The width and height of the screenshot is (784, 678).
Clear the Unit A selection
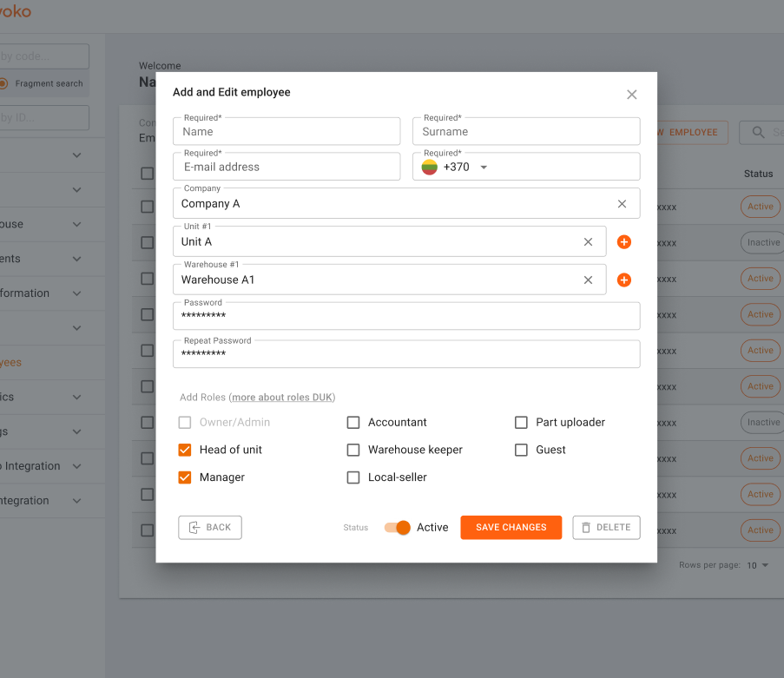pyautogui.click(x=588, y=242)
